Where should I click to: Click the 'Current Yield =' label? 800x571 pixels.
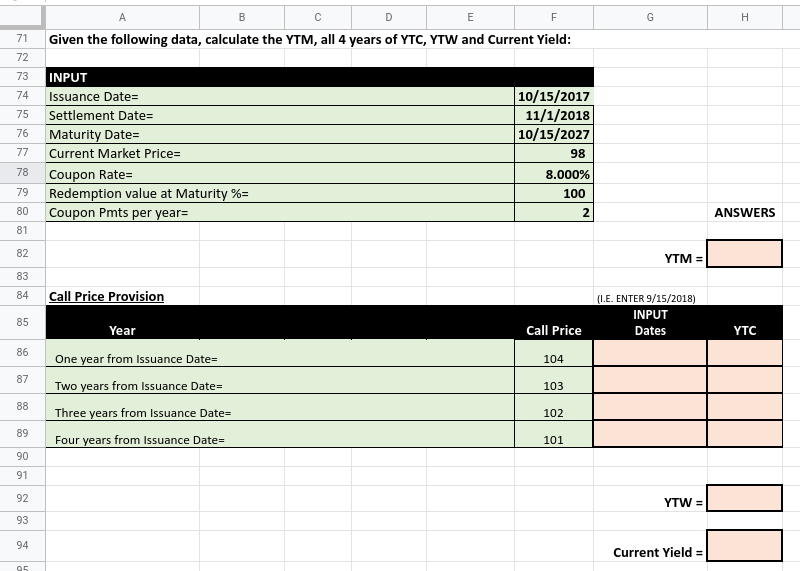[x=658, y=552]
